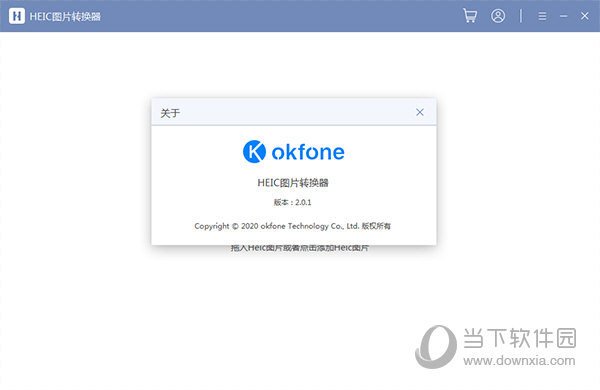Minimize the HEIC converter window
The width and height of the screenshot is (600, 390).
563,16
